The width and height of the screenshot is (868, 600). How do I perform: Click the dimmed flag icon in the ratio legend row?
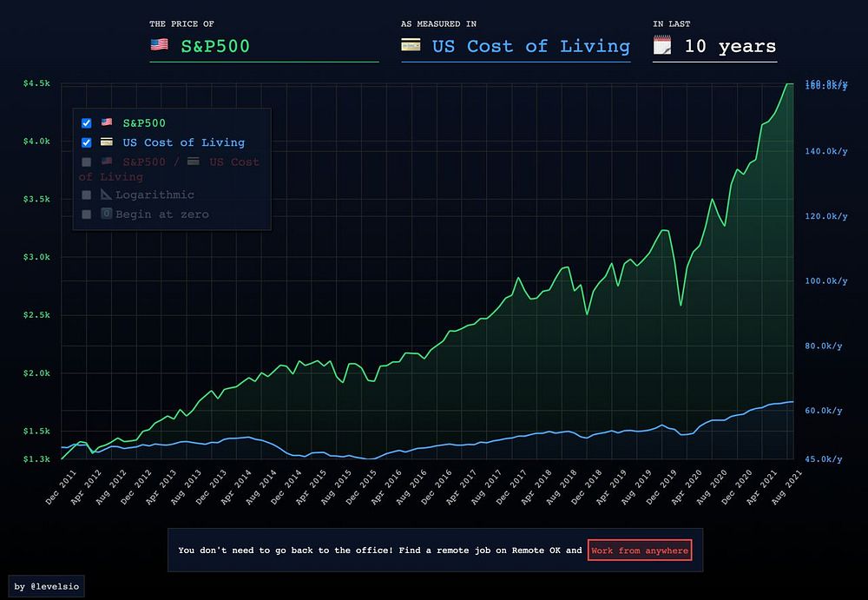(107, 161)
